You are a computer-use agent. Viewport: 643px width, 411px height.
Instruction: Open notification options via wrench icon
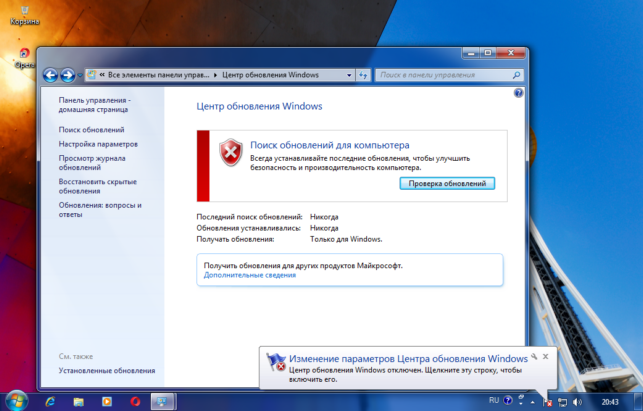click(534, 356)
